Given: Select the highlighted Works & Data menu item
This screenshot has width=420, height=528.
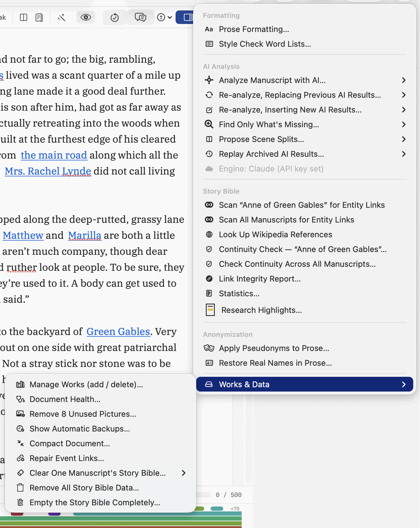Looking at the screenshot, I should coord(304,384).
